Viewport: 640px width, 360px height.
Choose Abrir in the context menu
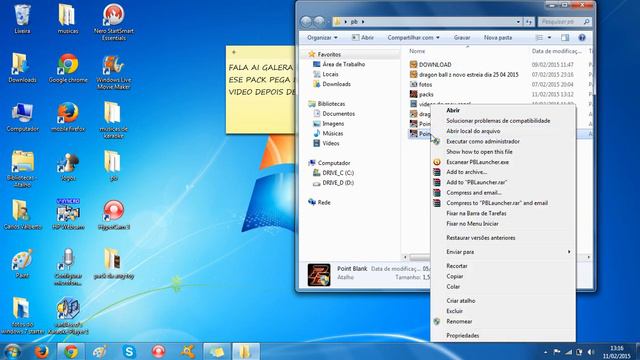coord(503,110)
